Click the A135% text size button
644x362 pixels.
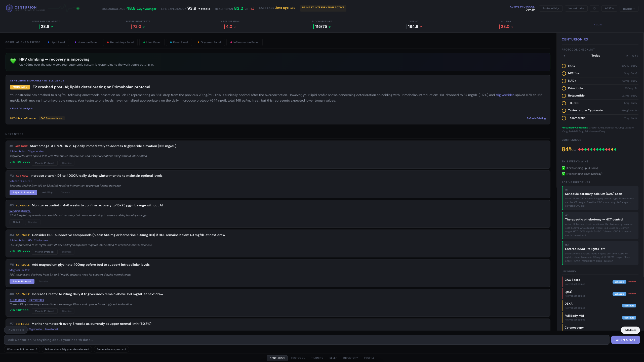point(609,9)
